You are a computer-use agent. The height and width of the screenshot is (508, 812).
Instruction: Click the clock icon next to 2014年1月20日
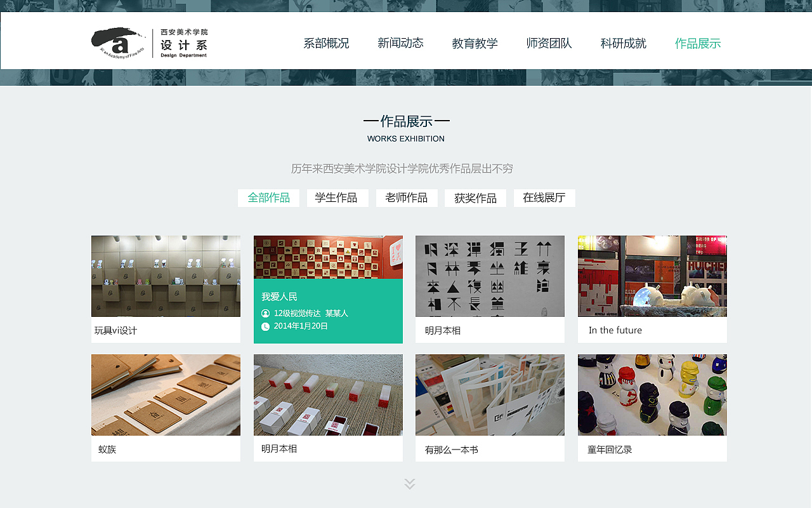pos(266,326)
